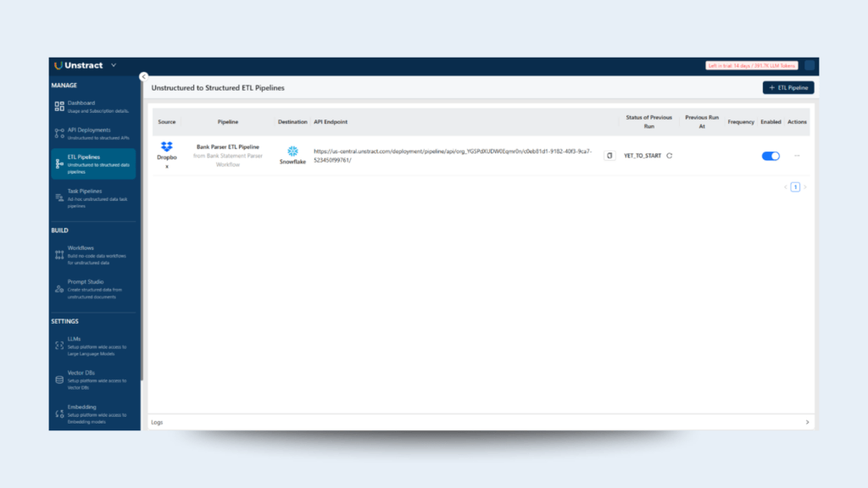Screen dimensions: 868x488
Task: Expand the Logs panel chevron
Action: tap(807, 422)
